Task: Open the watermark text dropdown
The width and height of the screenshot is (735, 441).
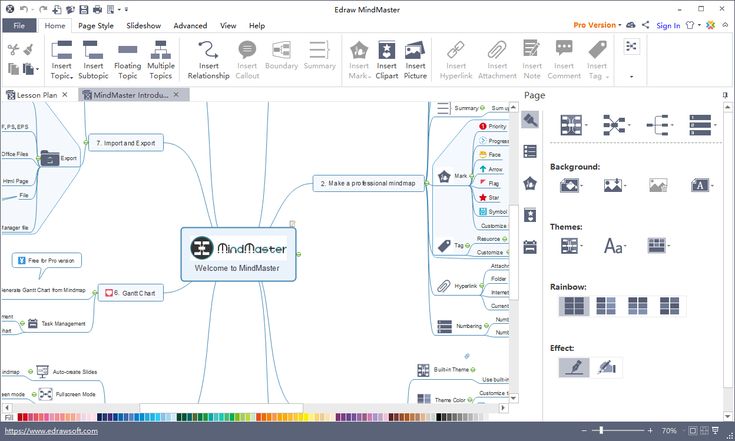Action: tap(702, 186)
